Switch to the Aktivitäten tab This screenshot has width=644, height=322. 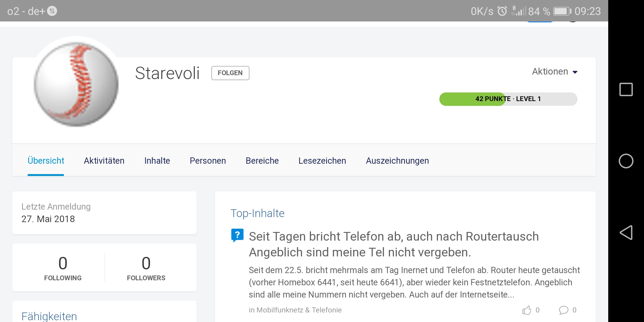click(x=104, y=161)
